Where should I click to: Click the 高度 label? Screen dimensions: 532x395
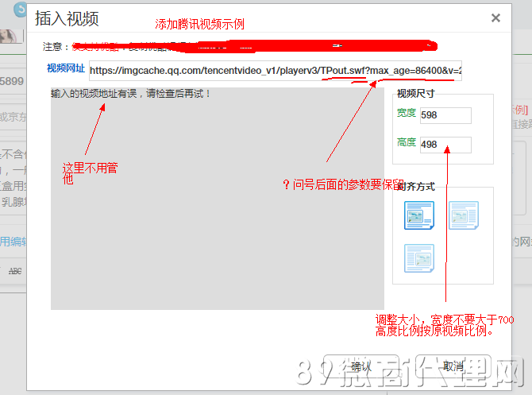[x=407, y=142]
